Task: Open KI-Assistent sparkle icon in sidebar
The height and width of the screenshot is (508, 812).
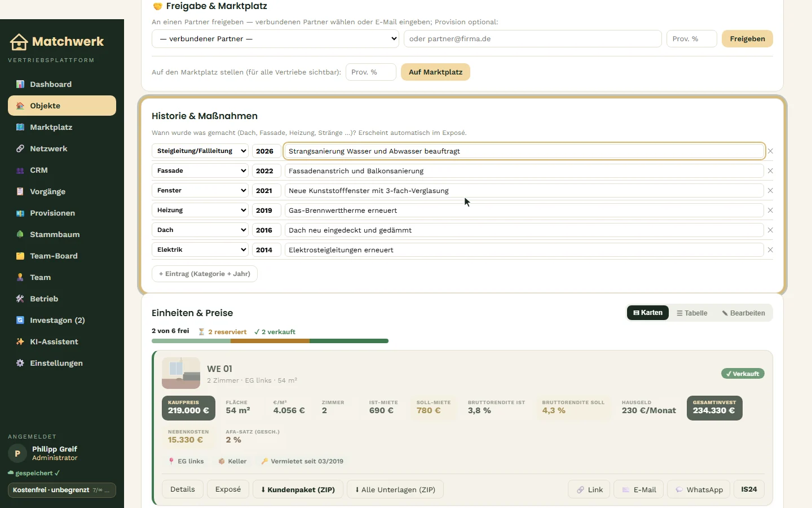Action: tap(20, 341)
